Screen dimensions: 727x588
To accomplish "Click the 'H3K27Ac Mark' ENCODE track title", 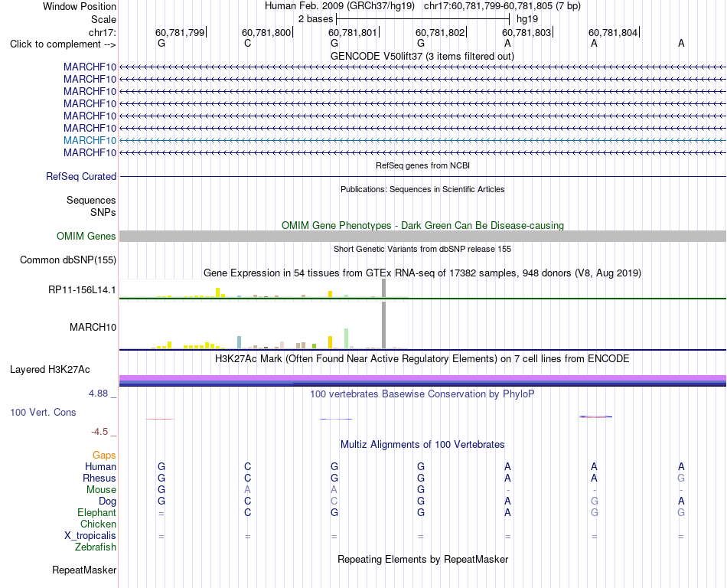I will click(x=422, y=358).
